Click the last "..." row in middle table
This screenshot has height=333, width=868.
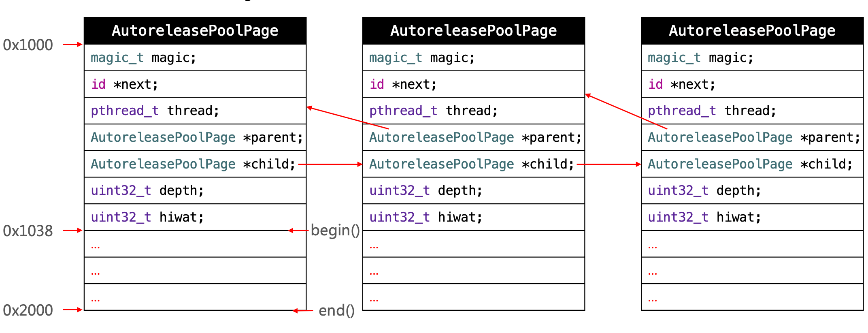[473, 297]
